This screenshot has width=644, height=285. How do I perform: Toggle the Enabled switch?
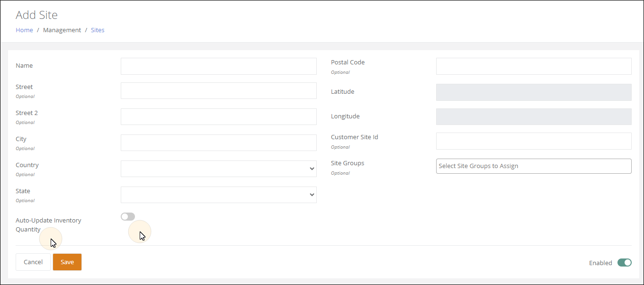pyautogui.click(x=625, y=262)
